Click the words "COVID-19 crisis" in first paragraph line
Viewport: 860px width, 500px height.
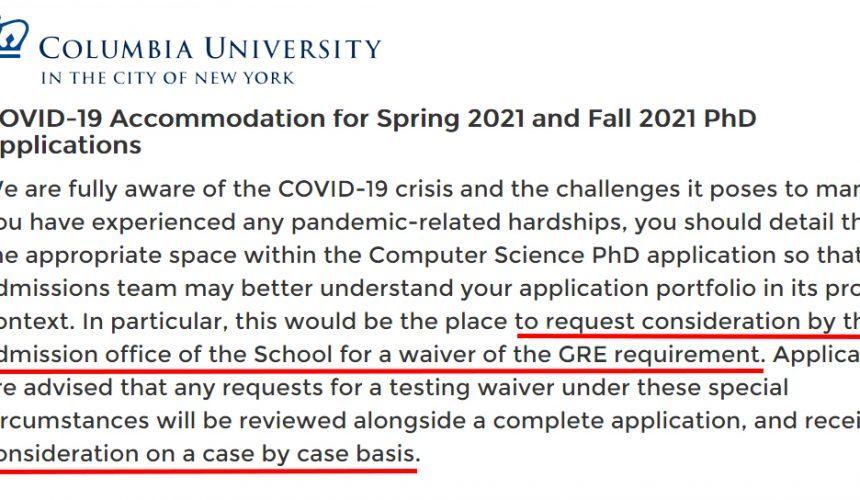click(366, 189)
